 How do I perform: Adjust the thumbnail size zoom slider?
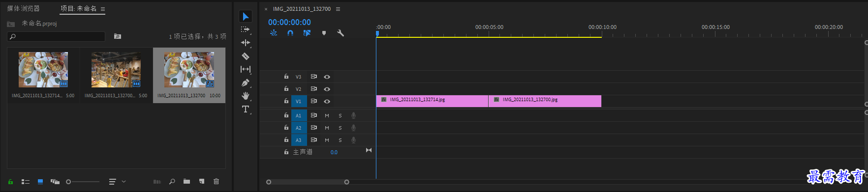(83, 182)
